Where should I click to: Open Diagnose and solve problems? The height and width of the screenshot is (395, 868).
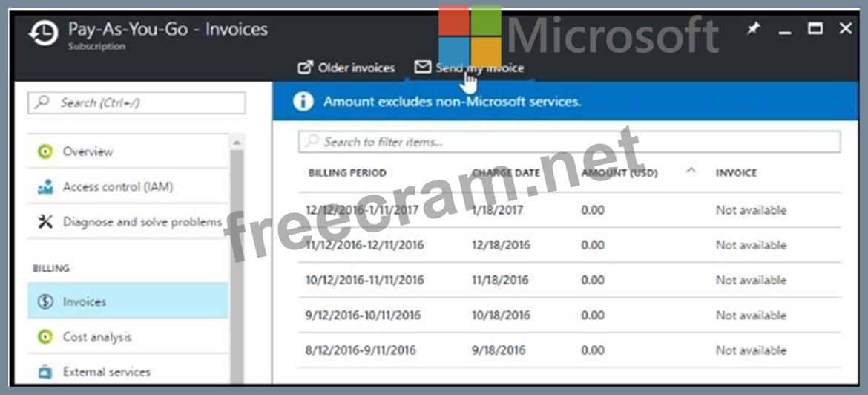point(128,221)
